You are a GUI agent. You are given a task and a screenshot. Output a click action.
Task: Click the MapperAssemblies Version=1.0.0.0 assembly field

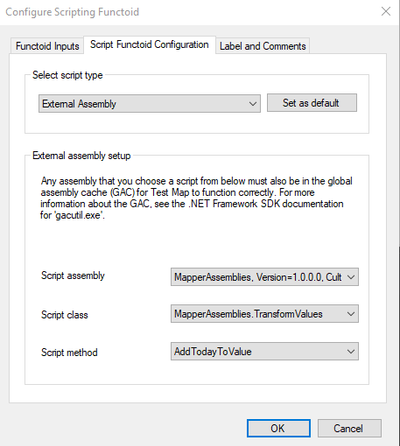click(x=265, y=277)
